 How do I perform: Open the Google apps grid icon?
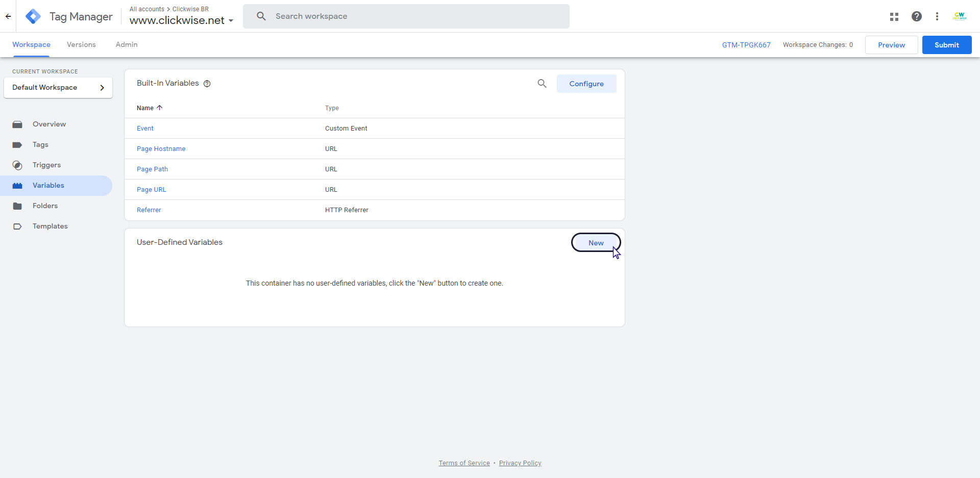pyautogui.click(x=894, y=16)
